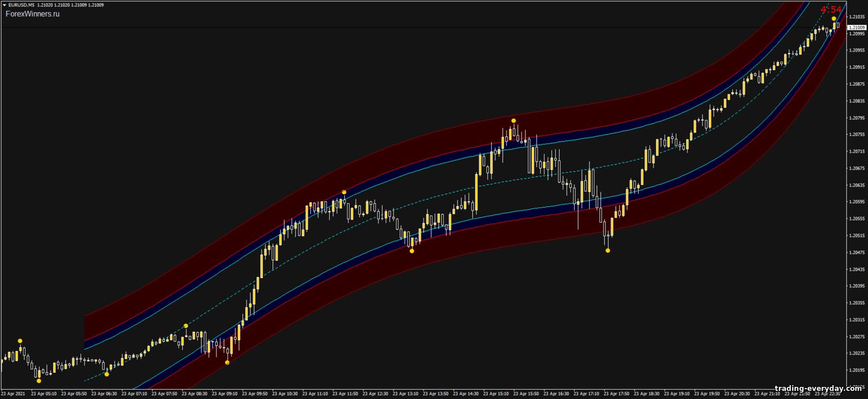
Task: Click the 23 Apr 09:10 time label
Action: tap(225, 394)
